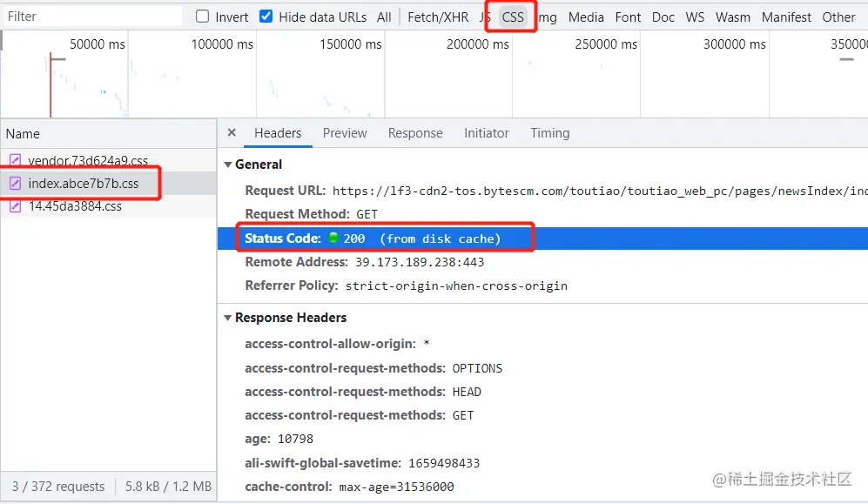Viewport: 868px width, 504px height.
Task: Click the Name column header
Action: 23,134
